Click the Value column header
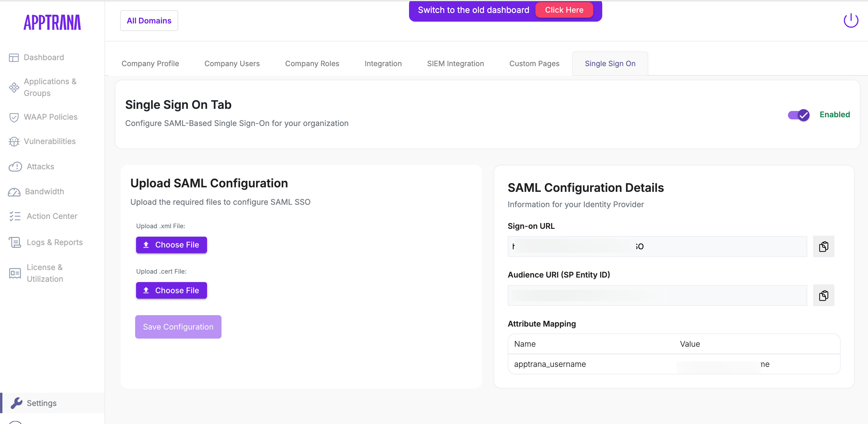Screen dimensions: 868x424 [690, 344]
